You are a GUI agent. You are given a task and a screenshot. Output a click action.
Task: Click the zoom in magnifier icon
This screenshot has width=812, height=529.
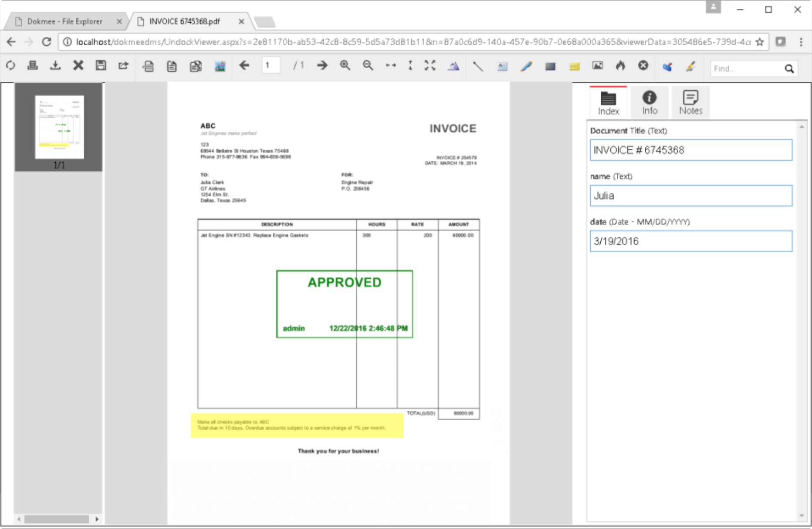[x=345, y=66]
